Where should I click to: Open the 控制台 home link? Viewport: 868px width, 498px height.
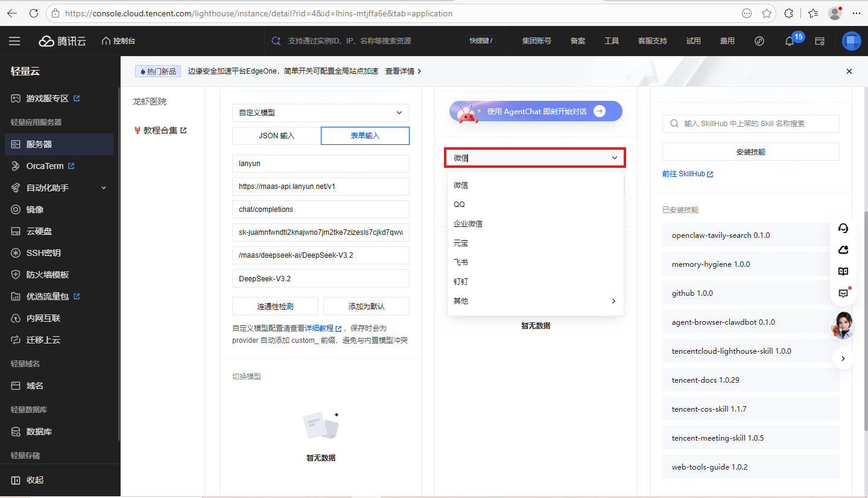[118, 41]
